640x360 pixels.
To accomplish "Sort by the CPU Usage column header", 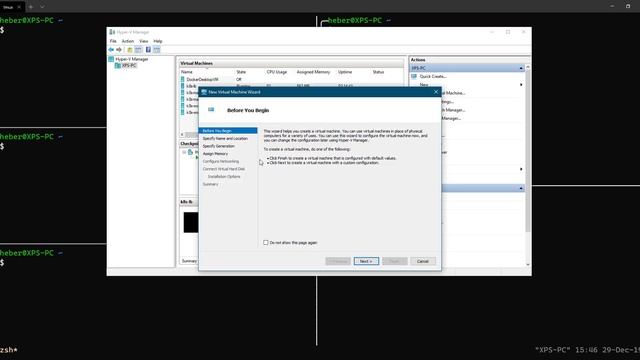I will click(x=277, y=72).
